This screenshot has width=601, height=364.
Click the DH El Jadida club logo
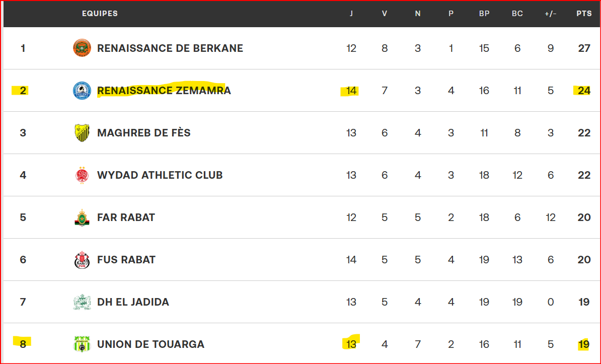[82, 302]
